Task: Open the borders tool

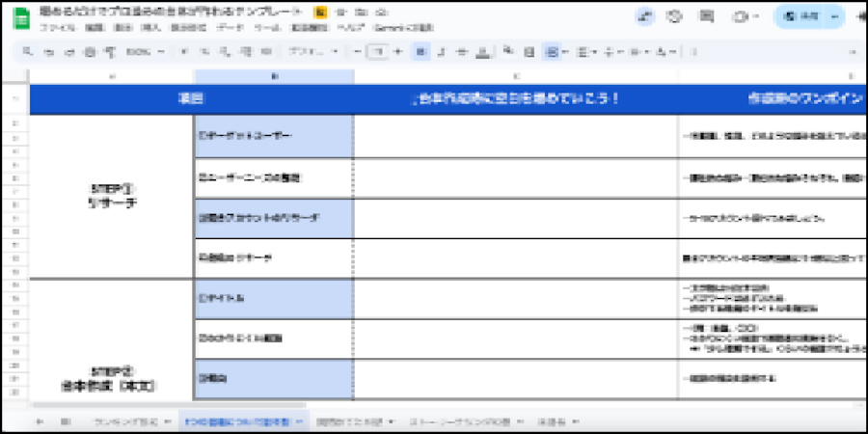Action: [x=529, y=51]
